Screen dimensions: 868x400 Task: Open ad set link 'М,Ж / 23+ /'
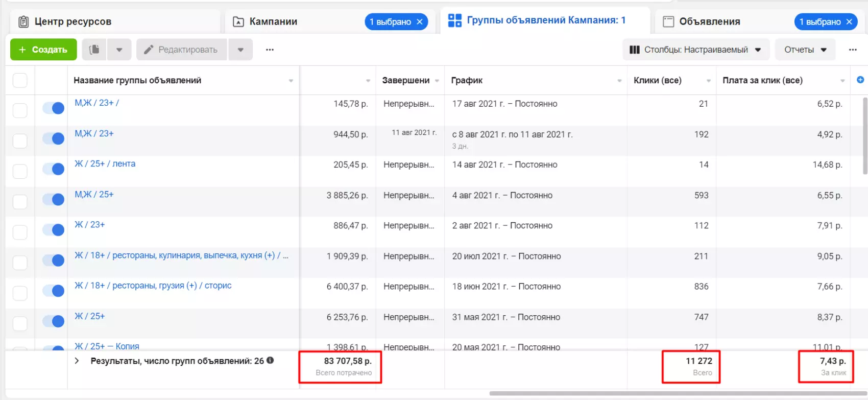(97, 103)
